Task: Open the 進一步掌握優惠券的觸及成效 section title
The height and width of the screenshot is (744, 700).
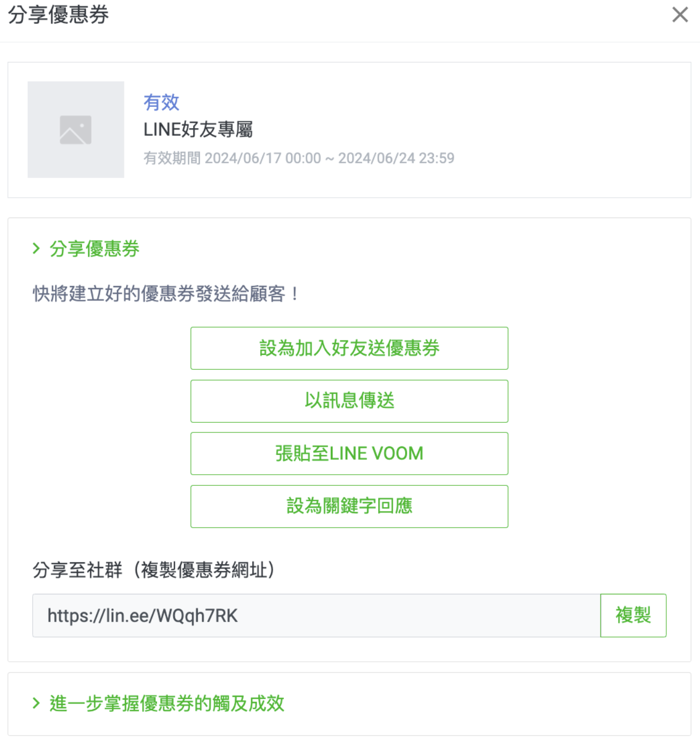Action: [167, 703]
